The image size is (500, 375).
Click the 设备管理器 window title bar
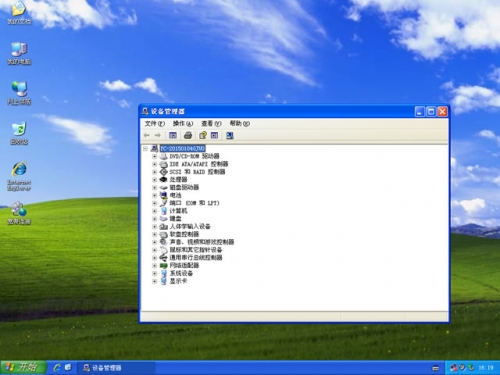coord(277,111)
